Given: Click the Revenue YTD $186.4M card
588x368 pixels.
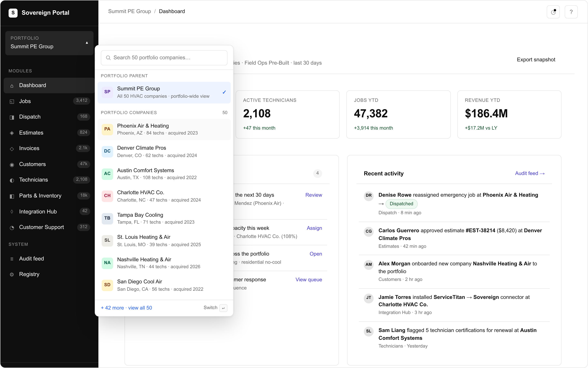Looking at the screenshot, I should click(509, 114).
